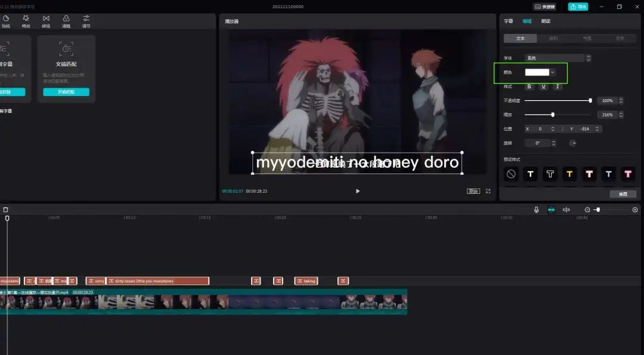This screenshot has height=355, width=644.
Task: Click the 文稿匹配 script-match card icon
Action: coord(66,48)
